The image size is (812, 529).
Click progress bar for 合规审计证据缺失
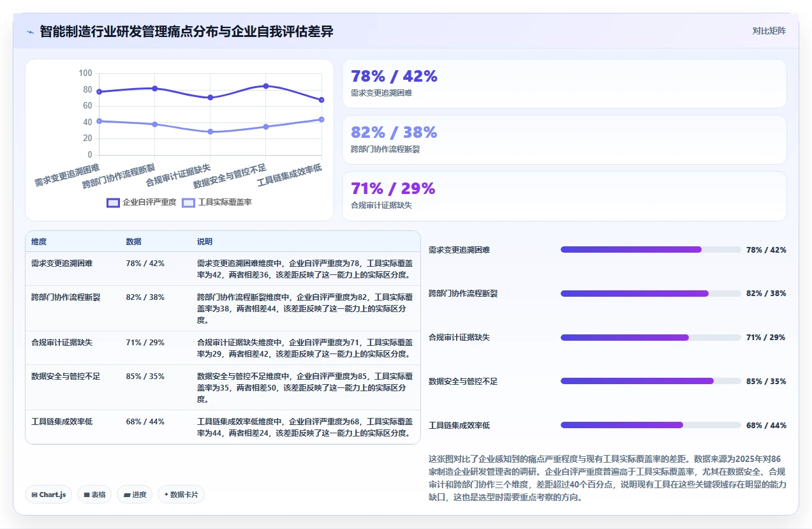(651, 337)
